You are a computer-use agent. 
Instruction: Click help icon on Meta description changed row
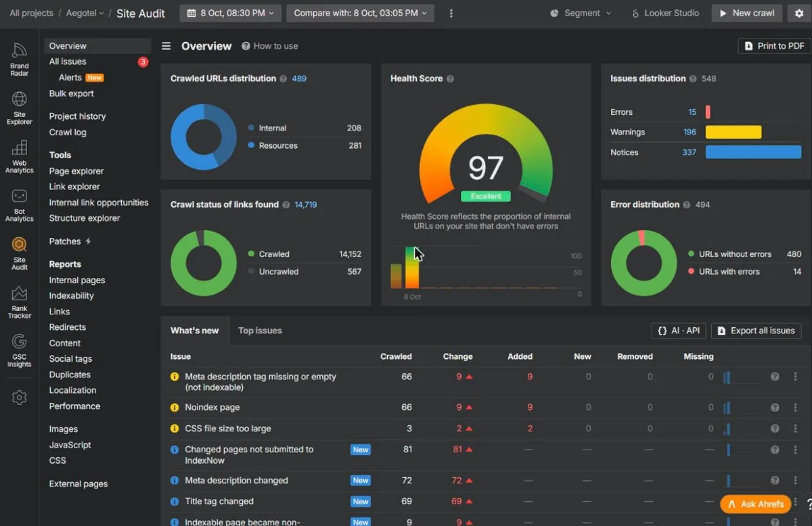(x=775, y=481)
